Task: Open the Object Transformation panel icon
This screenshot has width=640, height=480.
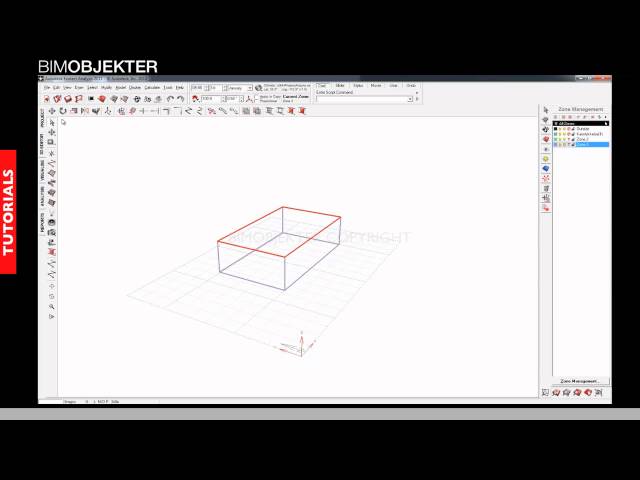Action: (546, 198)
